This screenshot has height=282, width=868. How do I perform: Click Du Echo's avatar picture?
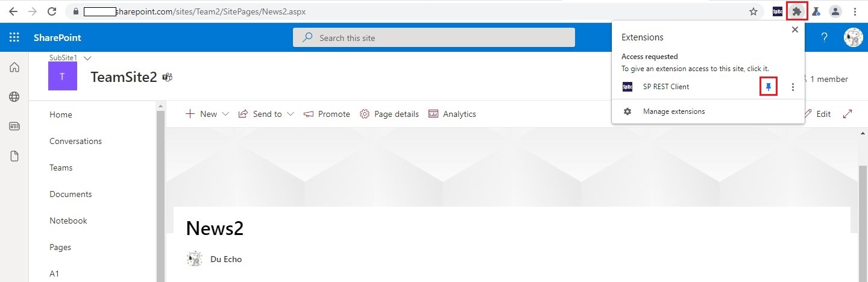(194, 258)
